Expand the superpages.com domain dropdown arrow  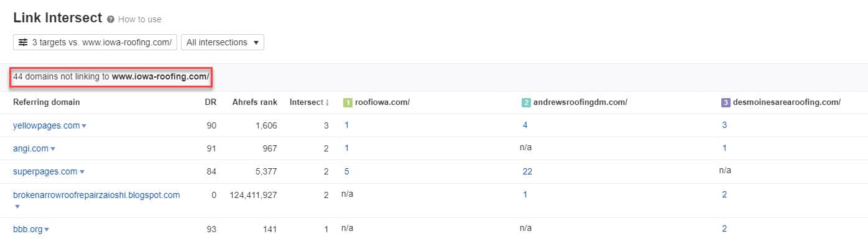[x=81, y=172]
